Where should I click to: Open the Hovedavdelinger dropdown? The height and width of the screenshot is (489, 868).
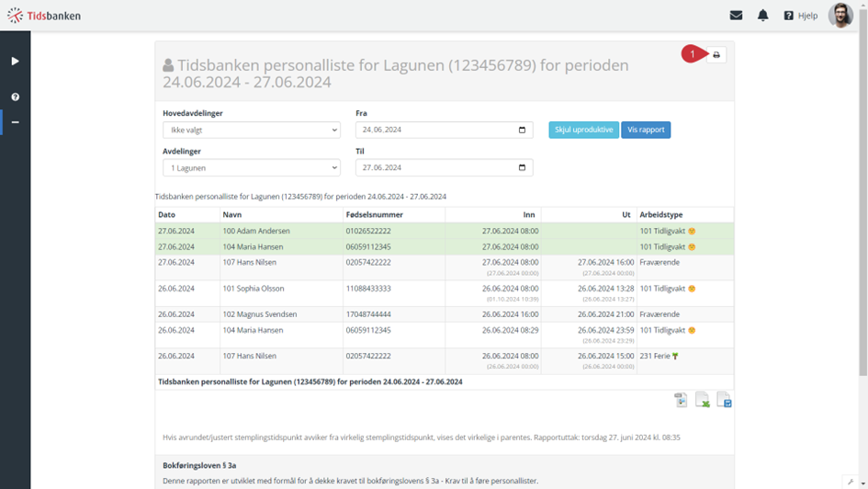(x=252, y=131)
